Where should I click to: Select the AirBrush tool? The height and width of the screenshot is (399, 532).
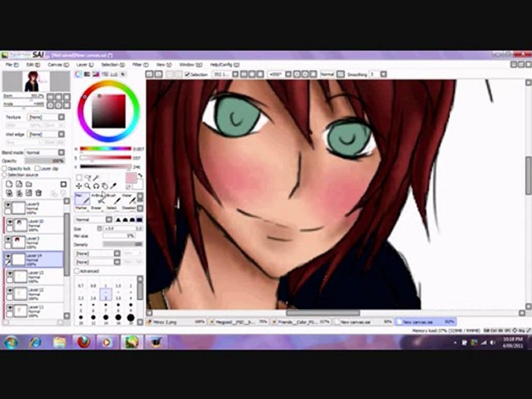pyautogui.click(x=98, y=198)
